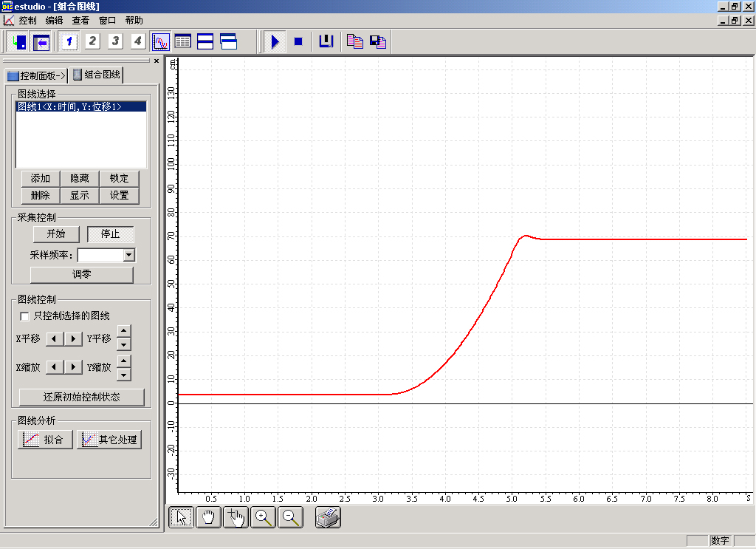Shift curve right with X平移 right arrow
Viewport: 756px width, 549px height.
[73, 339]
